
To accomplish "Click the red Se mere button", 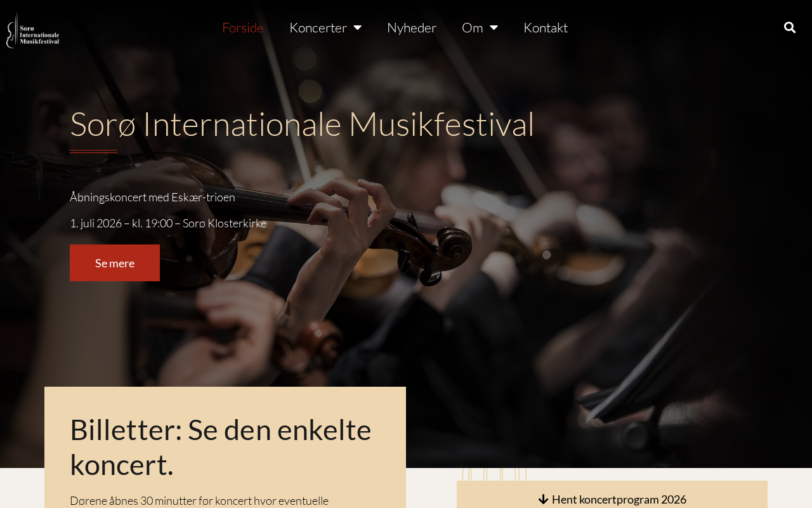I will [x=115, y=263].
